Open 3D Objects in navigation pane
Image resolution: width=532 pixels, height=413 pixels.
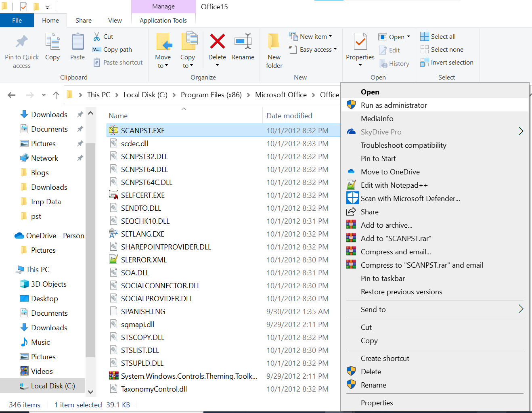point(48,284)
